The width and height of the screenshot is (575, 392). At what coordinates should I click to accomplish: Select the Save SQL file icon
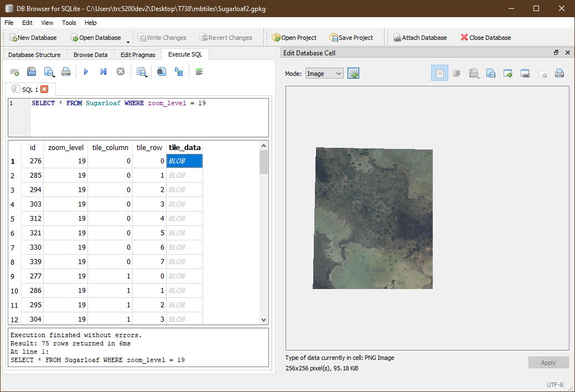(x=49, y=71)
